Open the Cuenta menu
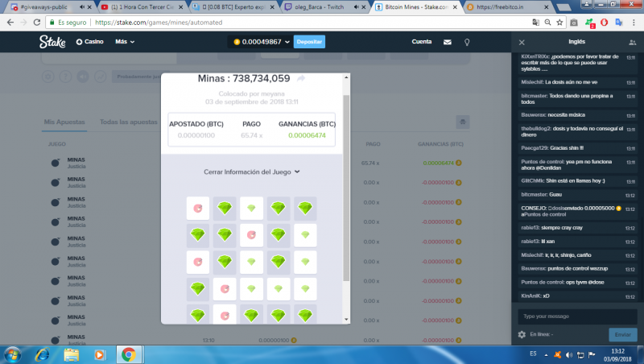The width and height of the screenshot is (644, 364). tap(421, 42)
